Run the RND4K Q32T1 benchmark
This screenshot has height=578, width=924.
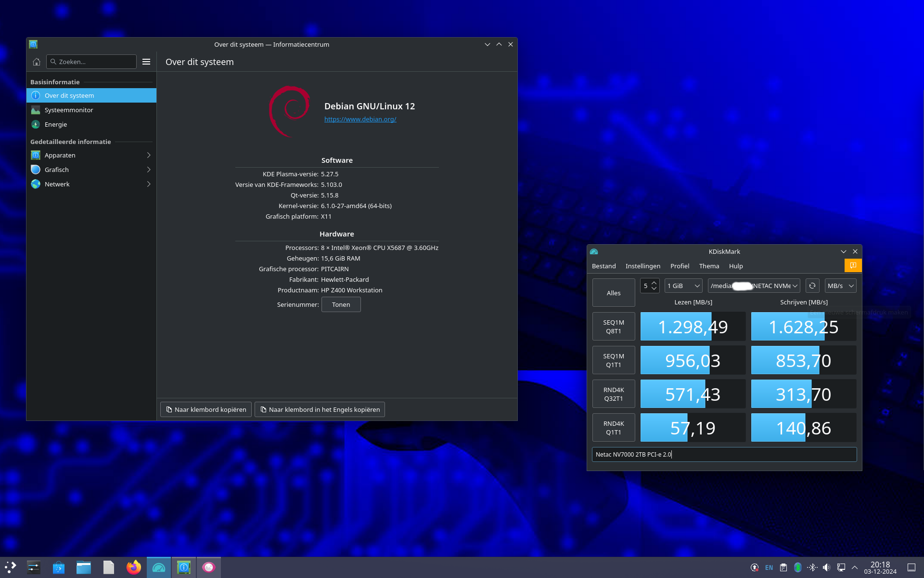[x=614, y=394]
